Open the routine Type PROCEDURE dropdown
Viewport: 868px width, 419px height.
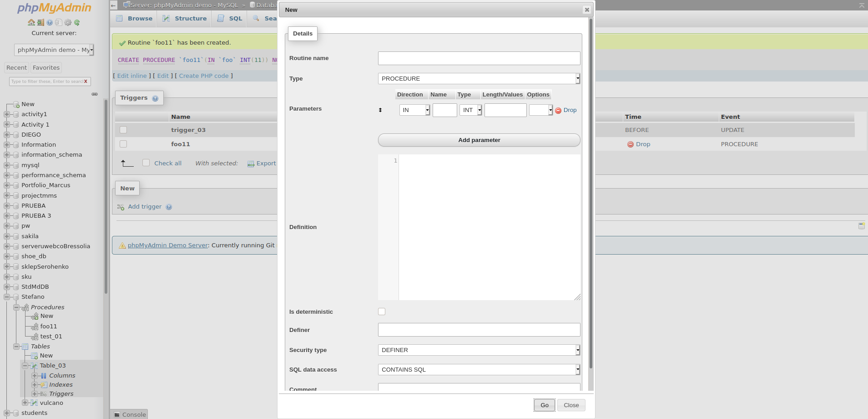click(x=479, y=78)
